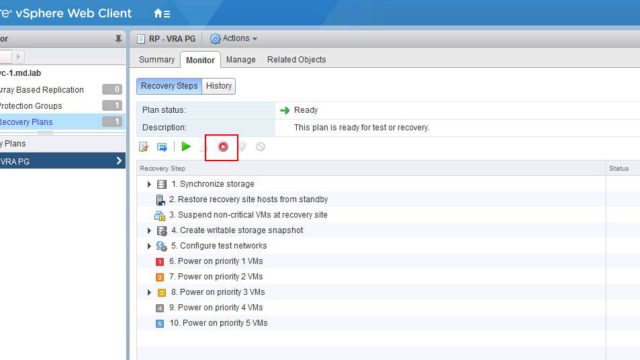The width and height of the screenshot is (640, 360).
Task: Switch to the Manage tab
Action: pyautogui.click(x=241, y=60)
